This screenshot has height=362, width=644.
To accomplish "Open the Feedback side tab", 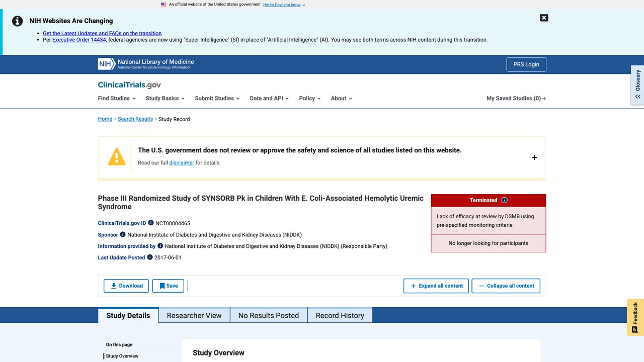I will click(635, 317).
